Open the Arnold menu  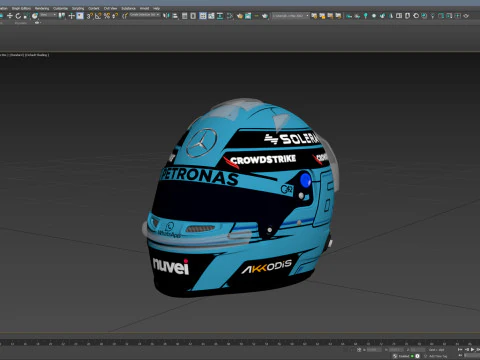[144, 8]
